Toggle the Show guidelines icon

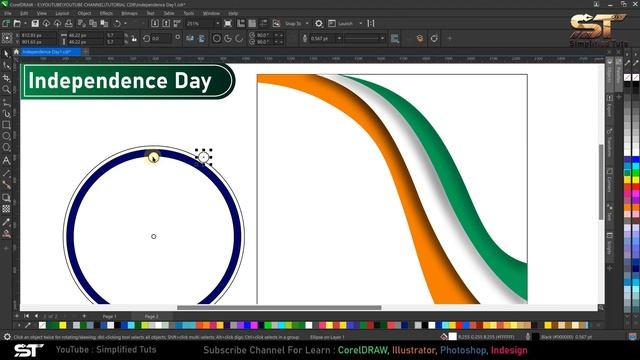point(264,24)
